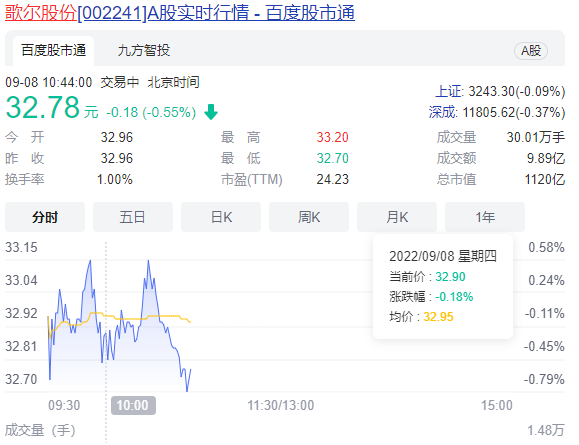Image resolution: width=579 pixels, height=445 pixels.
Task: Switch to the 百度股市通 tab
Action: (x=54, y=50)
